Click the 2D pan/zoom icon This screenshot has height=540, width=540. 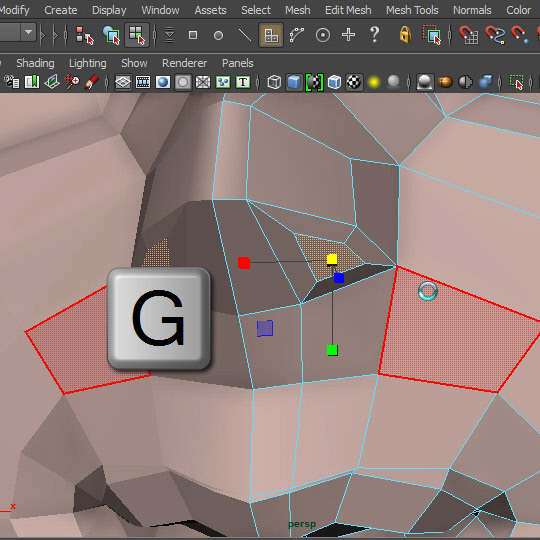72,82
